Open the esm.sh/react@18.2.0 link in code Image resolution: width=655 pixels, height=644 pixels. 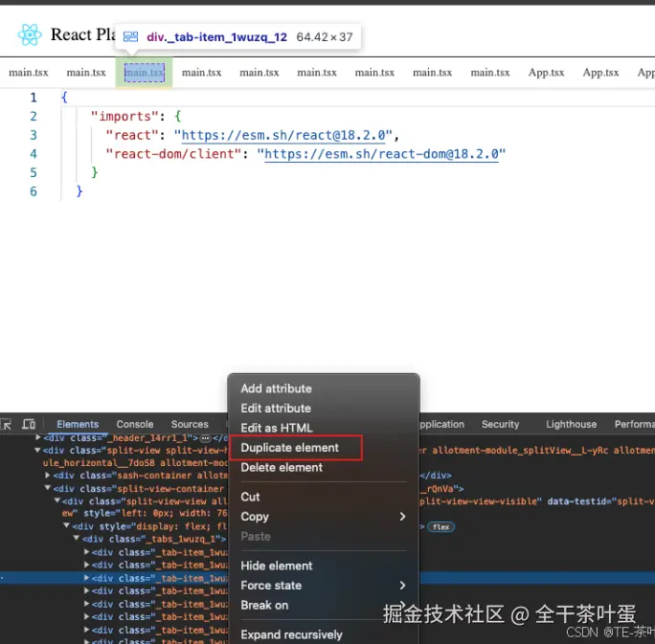coord(283,135)
